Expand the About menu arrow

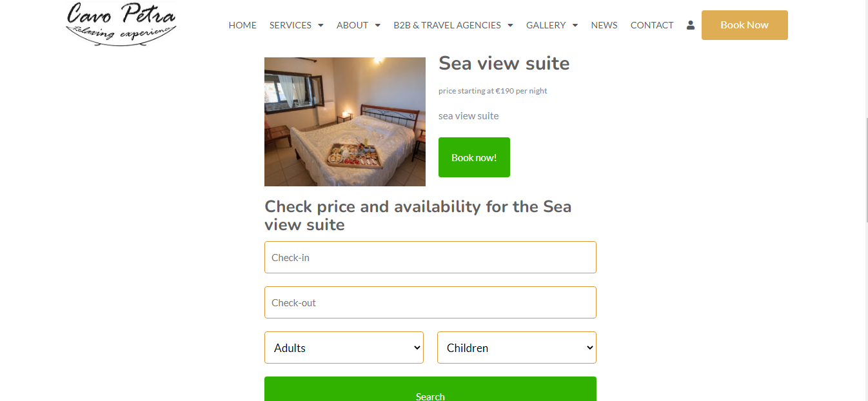378,26
